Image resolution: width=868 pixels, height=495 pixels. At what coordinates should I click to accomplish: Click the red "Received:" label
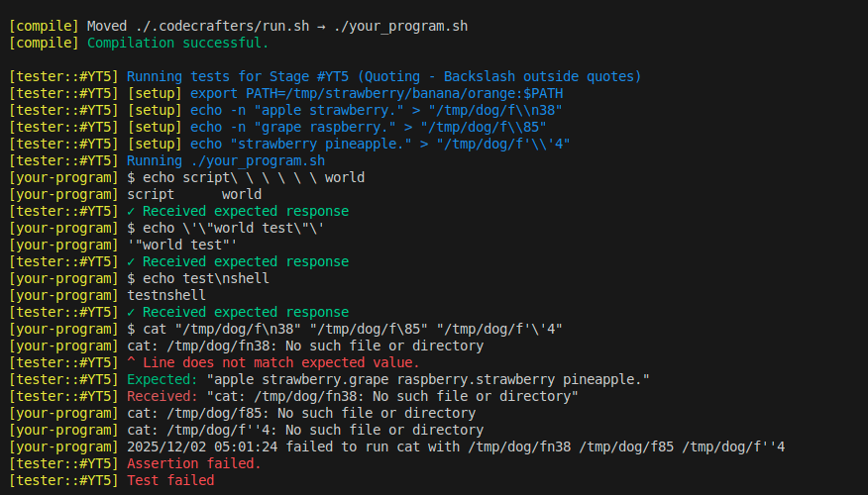(x=162, y=396)
